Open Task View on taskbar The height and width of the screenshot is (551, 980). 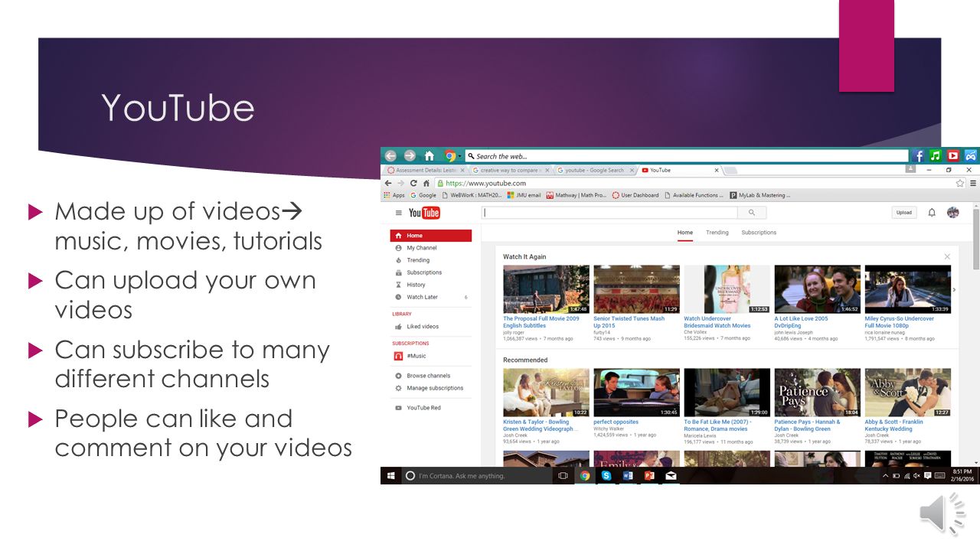563,475
